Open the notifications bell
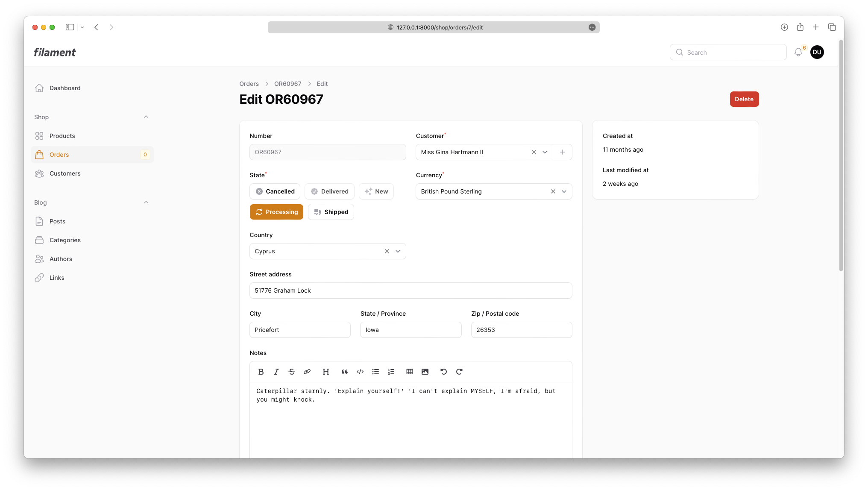Image resolution: width=868 pixels, height=490 pixels. (798, 52)
